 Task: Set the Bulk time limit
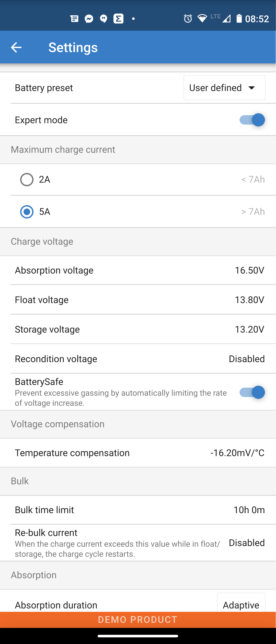[x=249, y=510]
